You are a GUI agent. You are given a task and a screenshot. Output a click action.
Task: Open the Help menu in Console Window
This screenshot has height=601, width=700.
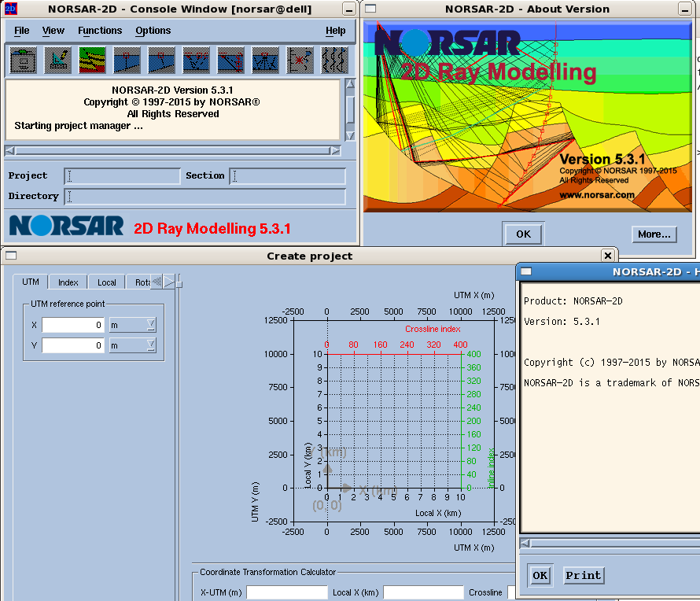335,31
